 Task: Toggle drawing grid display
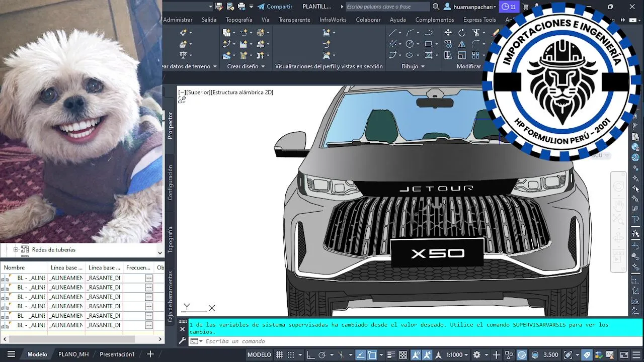click(x=279, y=354)
